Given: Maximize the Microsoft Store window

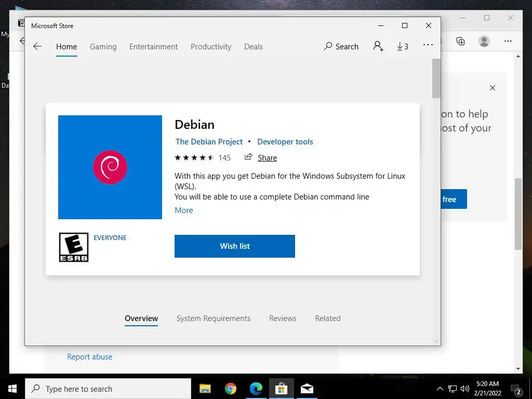Looking at the screenshot, I should click(x=404, y=25).
